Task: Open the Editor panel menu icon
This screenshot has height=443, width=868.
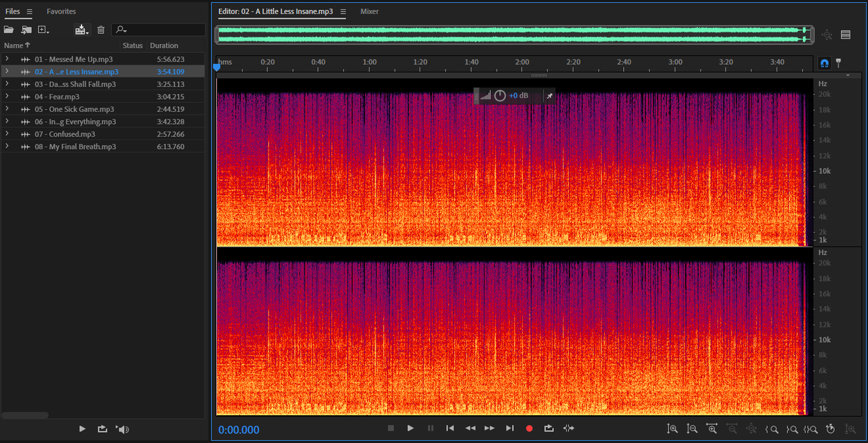Action: [x=343, y=12]
